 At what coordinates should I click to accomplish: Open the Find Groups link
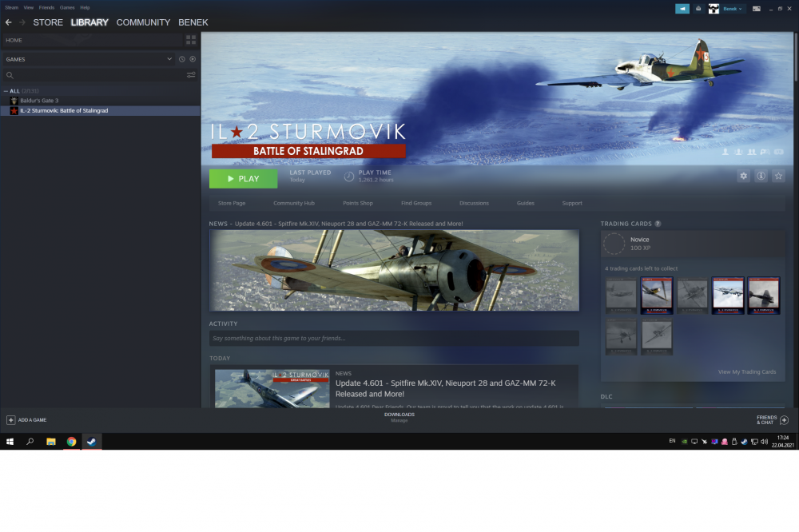coord(416,203)
